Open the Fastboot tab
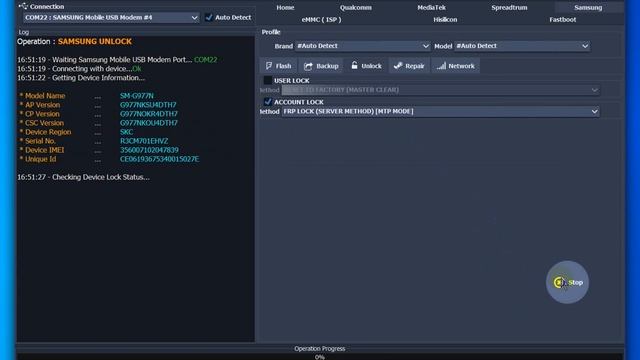Screen dimensions: 640x360 point(562,20)
